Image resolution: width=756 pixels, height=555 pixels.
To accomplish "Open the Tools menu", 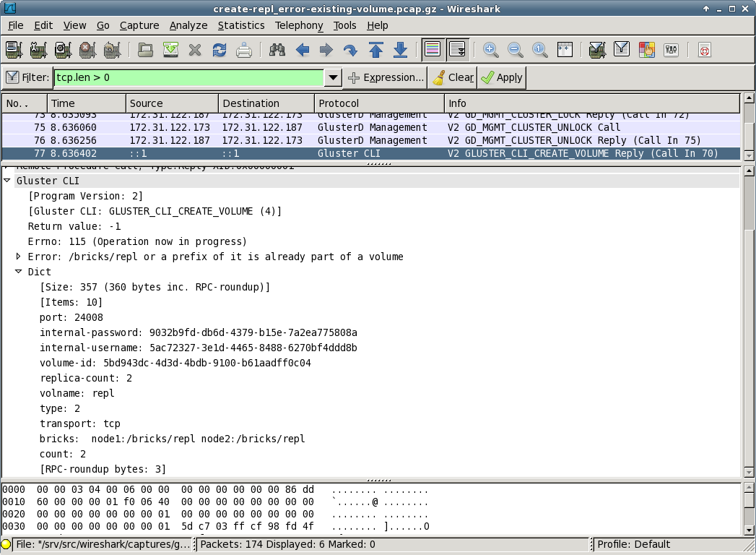I will pyautogui.click(x=344, y=25).
